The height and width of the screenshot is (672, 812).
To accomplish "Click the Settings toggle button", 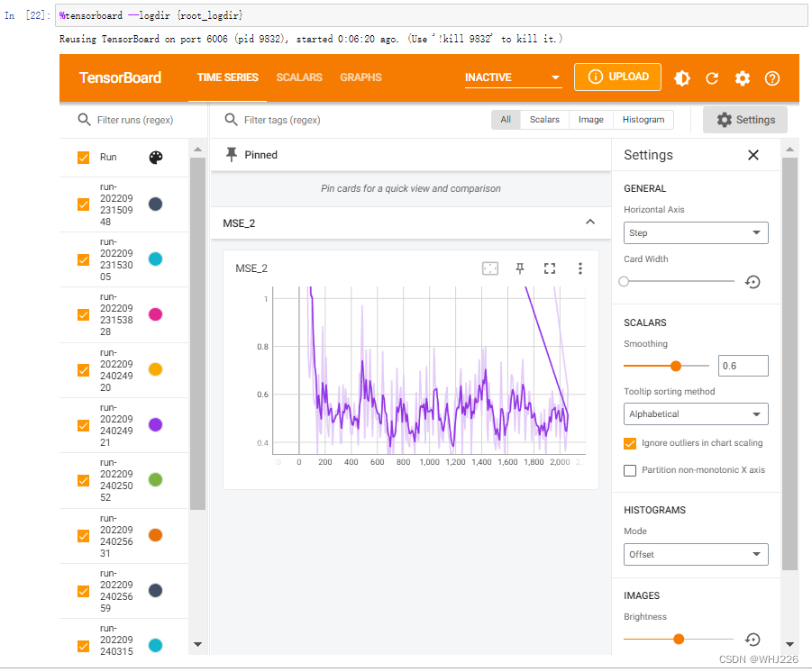I will tap(745, 120).
